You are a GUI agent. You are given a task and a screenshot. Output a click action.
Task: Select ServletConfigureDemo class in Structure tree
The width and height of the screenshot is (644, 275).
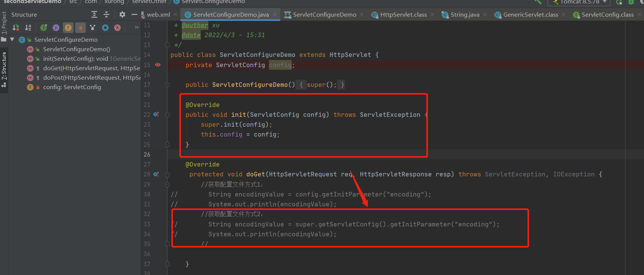coord(66,39)
